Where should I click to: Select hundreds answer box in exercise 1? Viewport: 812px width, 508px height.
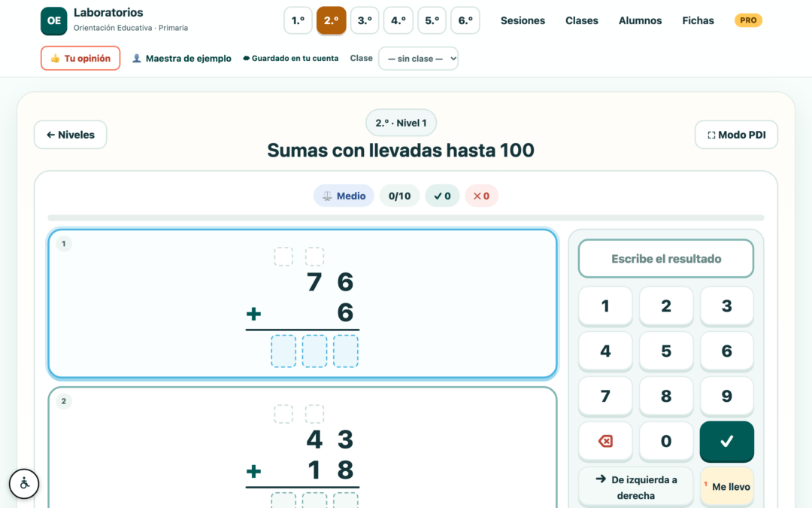[x=283, y=351]
